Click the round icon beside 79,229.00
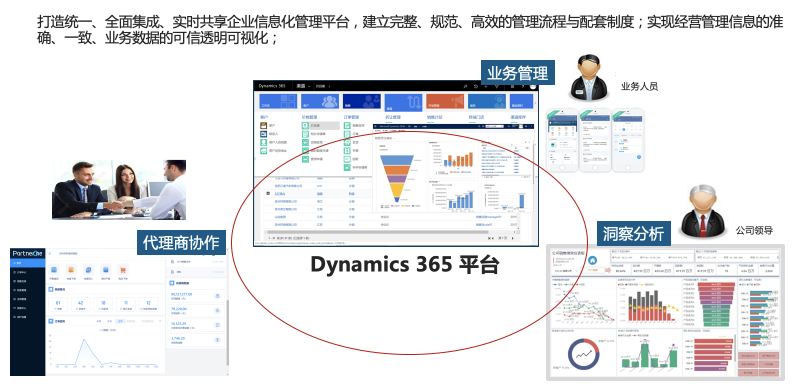This screenshot has width=803, height=388. [x=218, y=311]
